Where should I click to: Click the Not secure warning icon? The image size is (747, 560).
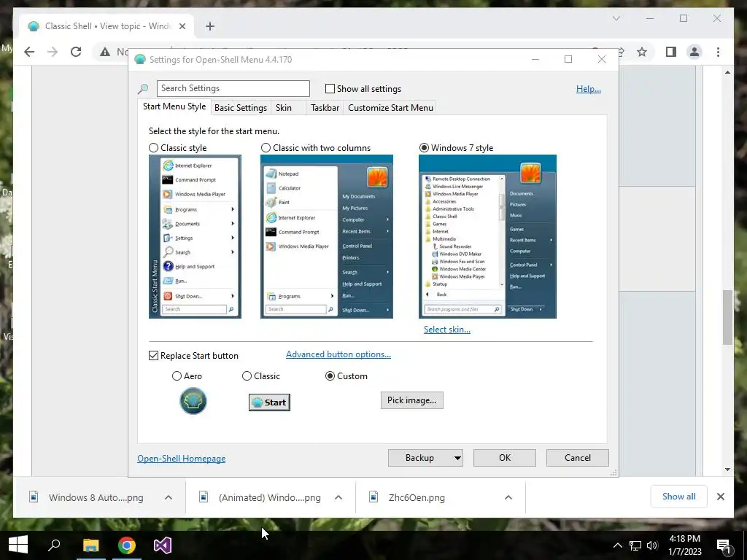pyautogui.click(x=105, y=52)
